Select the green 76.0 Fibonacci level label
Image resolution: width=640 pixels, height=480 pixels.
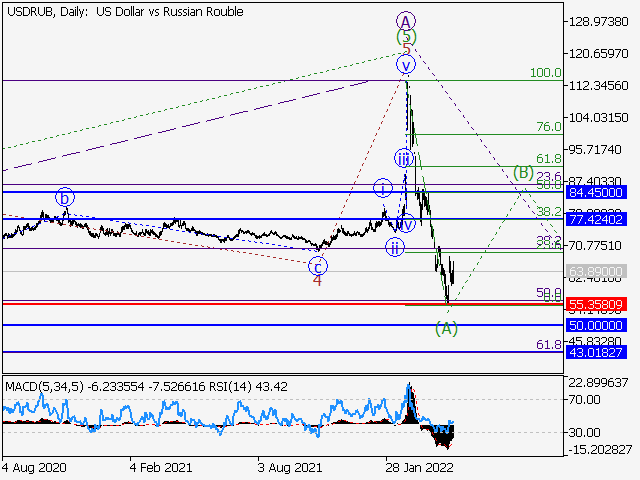click(549, 127)
